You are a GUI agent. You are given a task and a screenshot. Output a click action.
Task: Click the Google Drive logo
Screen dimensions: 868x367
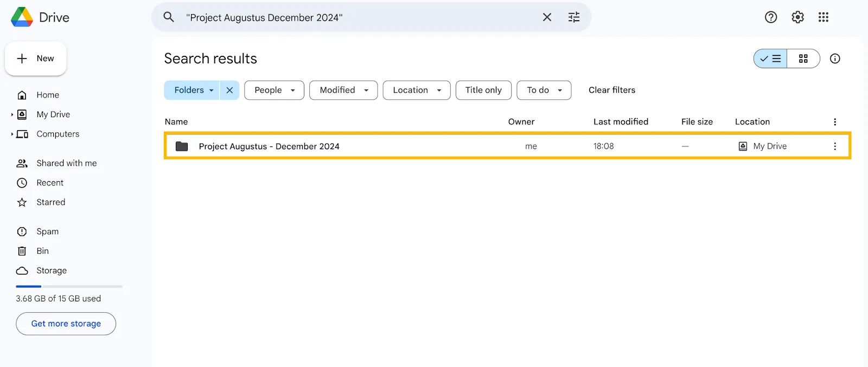point(22,17)
